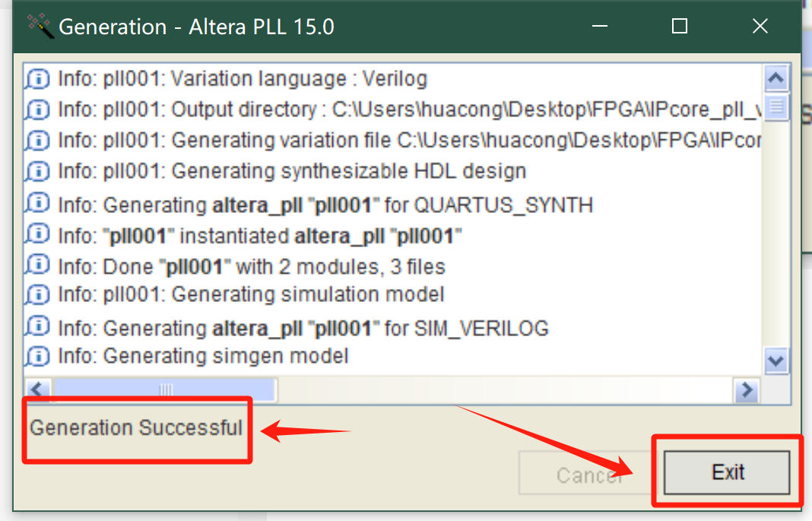The height and width of the screenshot is (521, 812).
Task: Minimize the Generation window
Action: (x=600, y=26)
